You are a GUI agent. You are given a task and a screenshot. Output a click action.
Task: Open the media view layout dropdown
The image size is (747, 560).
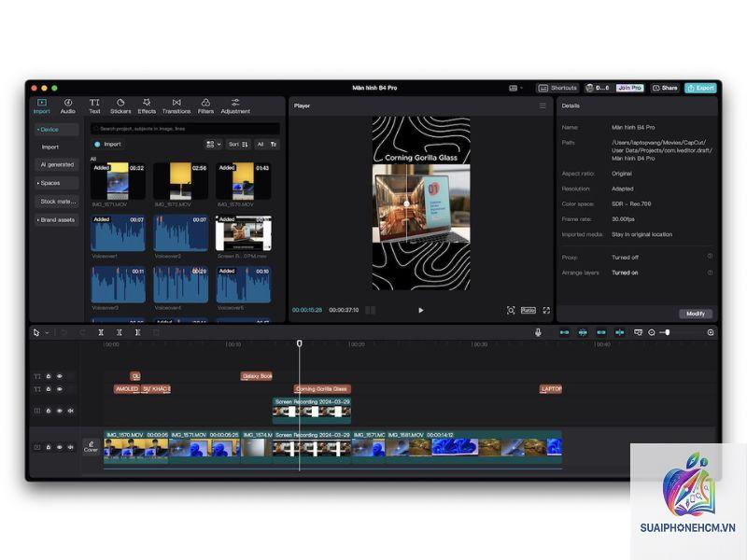tap(214, 145)
